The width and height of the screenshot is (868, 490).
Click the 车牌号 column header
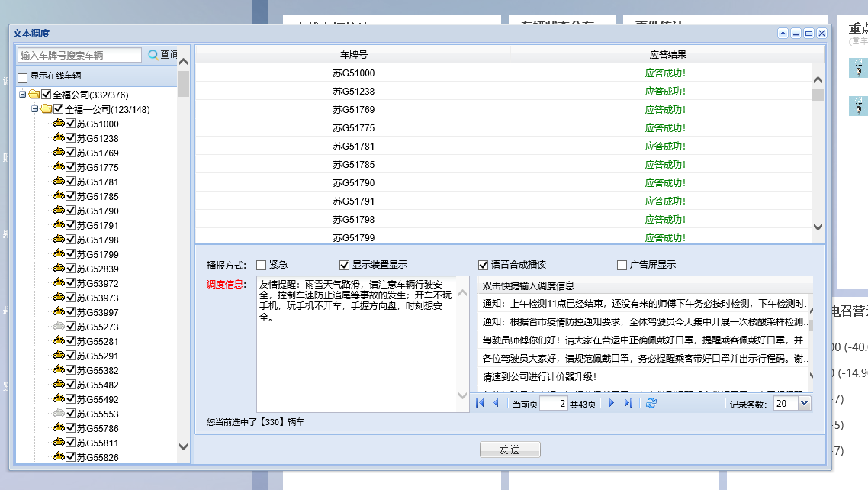click(353, 55)
